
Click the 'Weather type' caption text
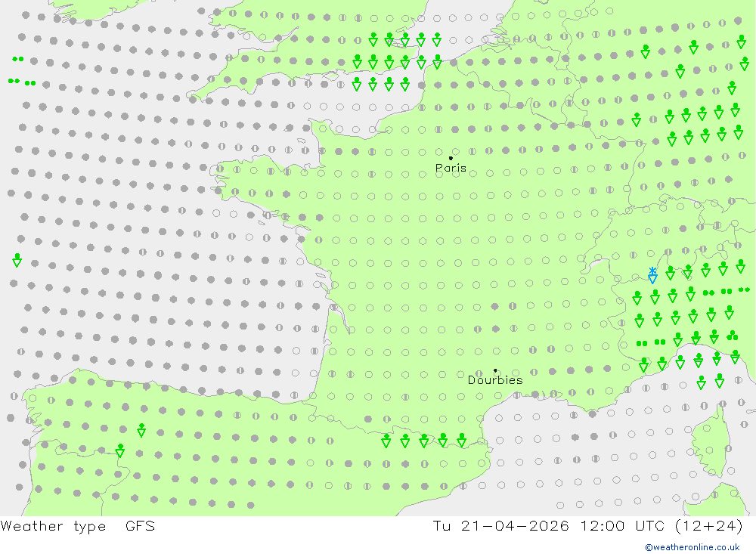(x=53, y=526)
